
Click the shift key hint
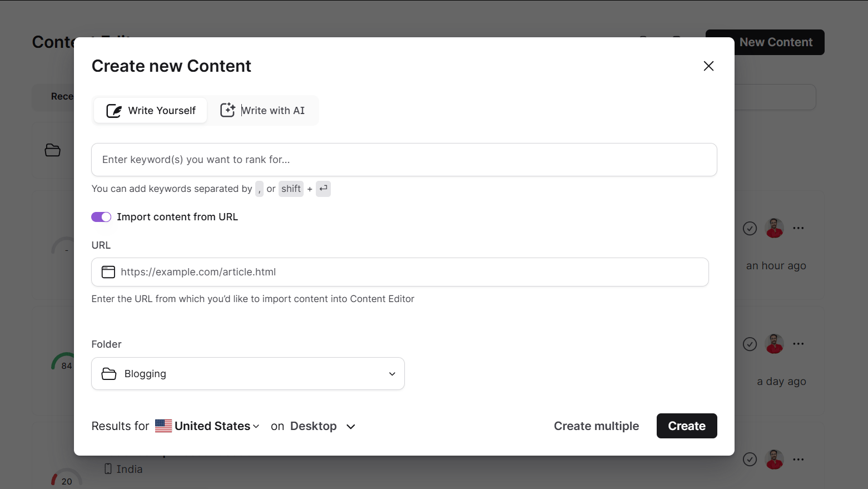[x=291, y=189]
